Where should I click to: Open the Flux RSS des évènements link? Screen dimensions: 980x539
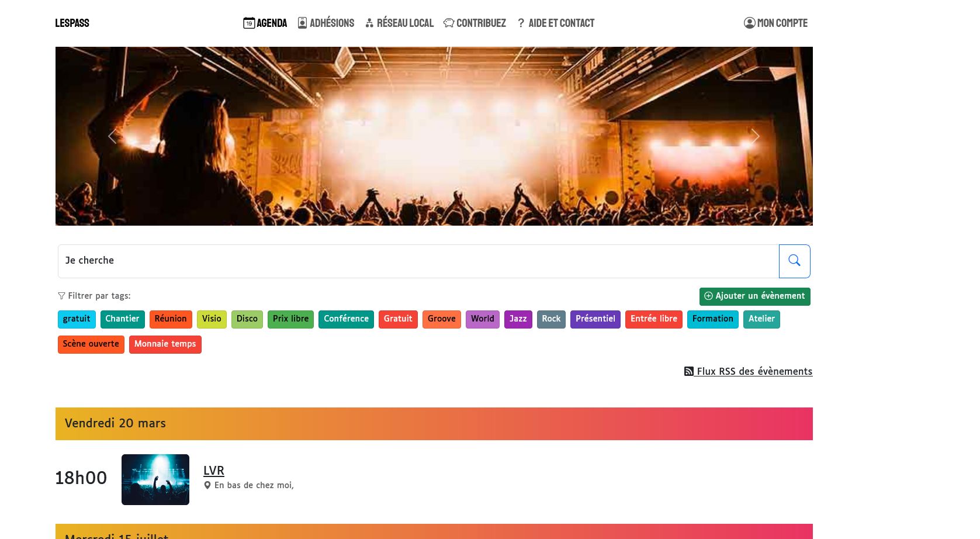(x=748, y=371)
